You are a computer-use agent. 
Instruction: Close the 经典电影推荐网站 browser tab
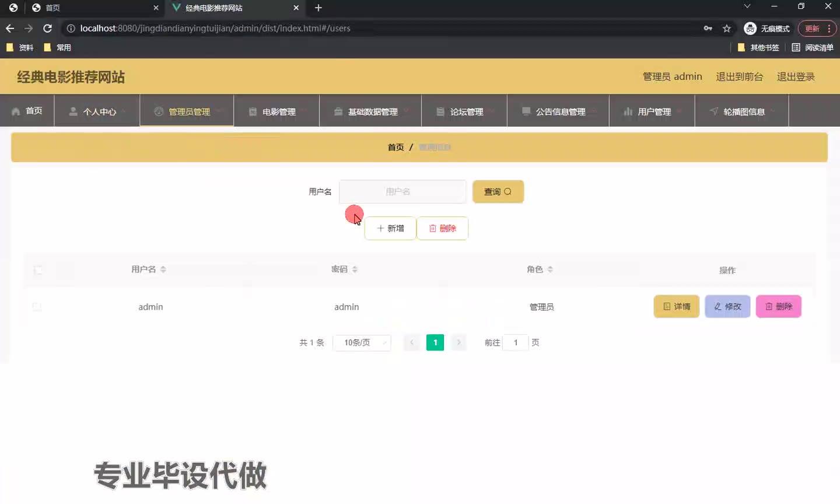296,8
